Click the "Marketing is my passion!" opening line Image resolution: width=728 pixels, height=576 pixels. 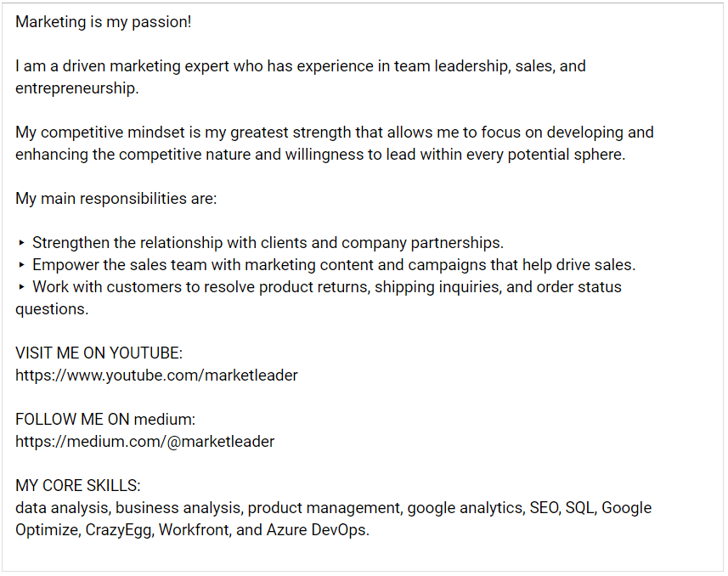tap(104, 22)
